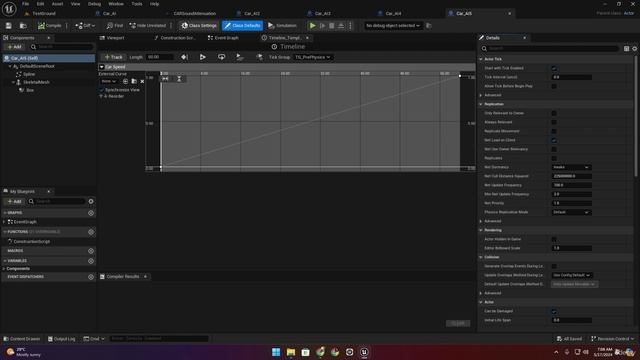Switch to the Event Graph tab
The image size is (640, 360).
click(x=223, y=38)
